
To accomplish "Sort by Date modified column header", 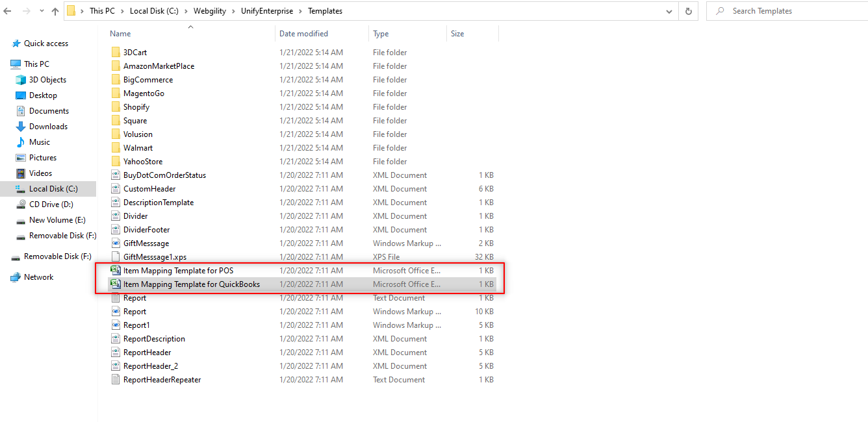I will point(303,34).
